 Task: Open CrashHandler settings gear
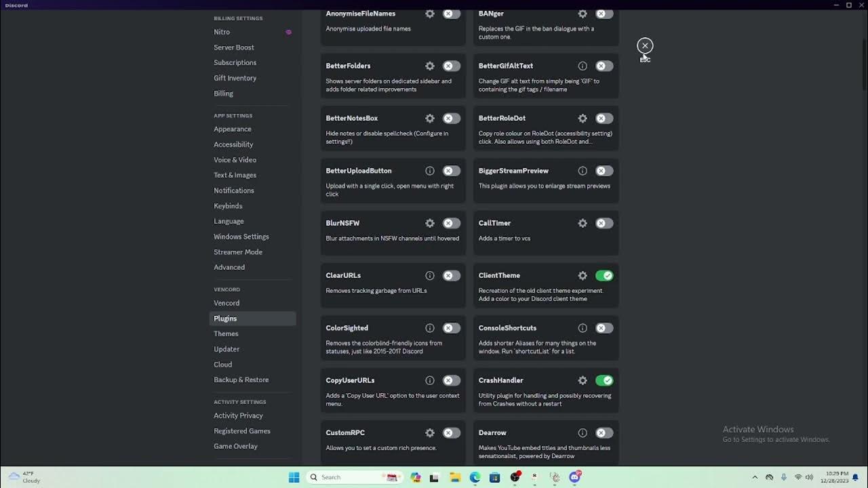(583, 380)
